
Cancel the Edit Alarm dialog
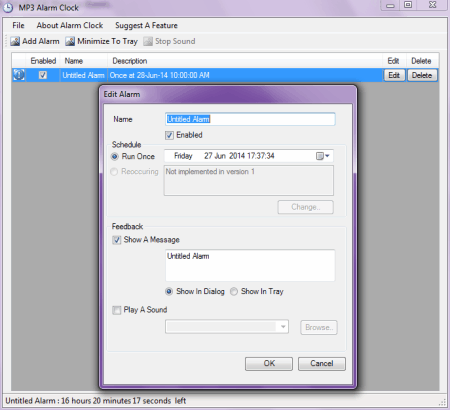(x=322, y=364)
